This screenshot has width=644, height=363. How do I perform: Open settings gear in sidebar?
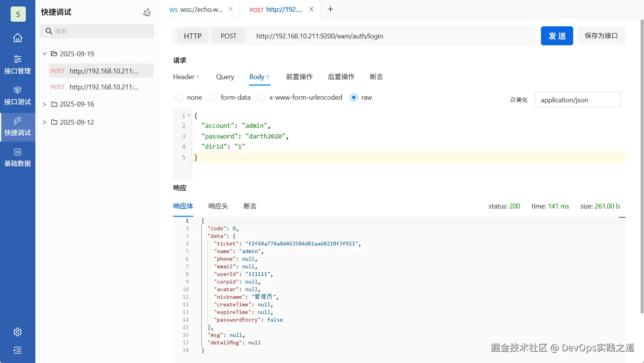[x=17, y=332]
